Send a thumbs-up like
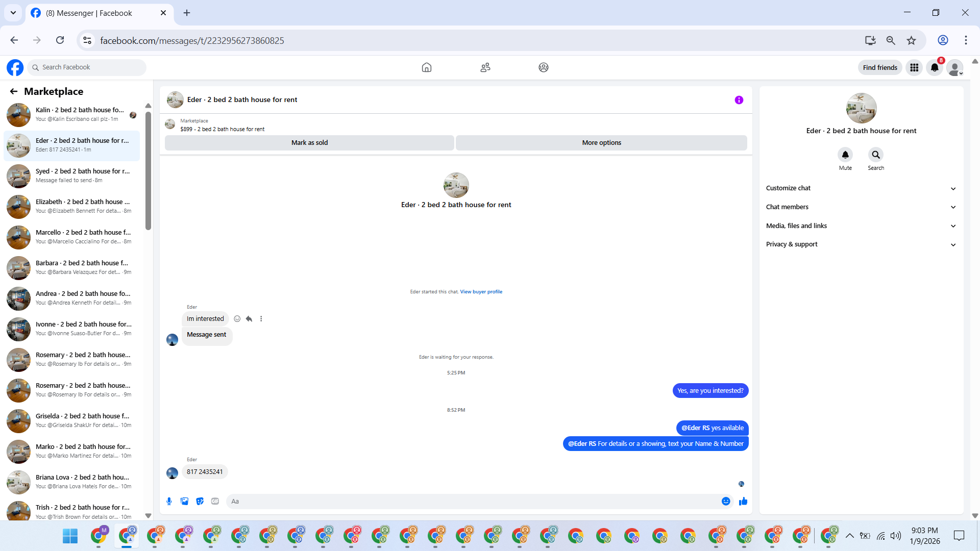Image resolution: width=980 pixels, height=551 pixels. coord(743,502)
